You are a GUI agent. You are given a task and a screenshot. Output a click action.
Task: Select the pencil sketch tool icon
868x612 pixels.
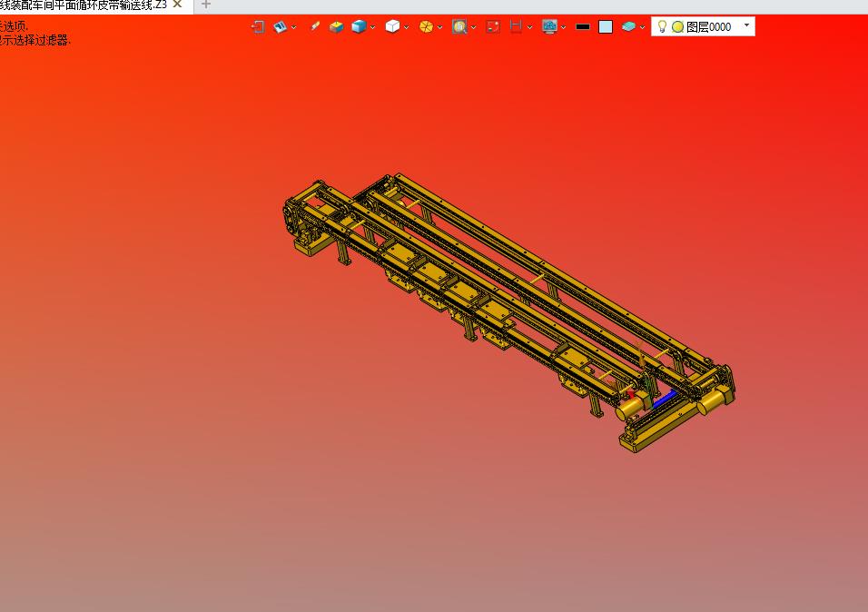(x=314, y=26)
